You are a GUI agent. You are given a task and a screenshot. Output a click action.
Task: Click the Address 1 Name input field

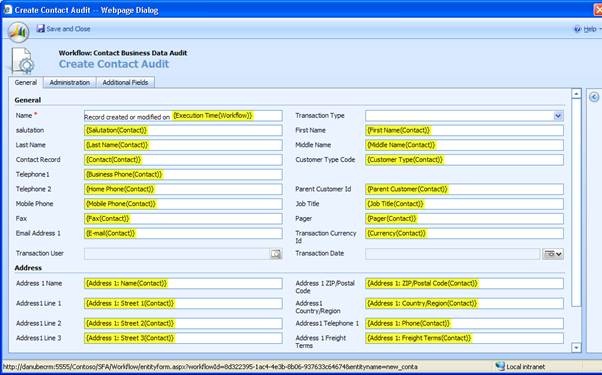pyautogui.click(x=183, y=284)
